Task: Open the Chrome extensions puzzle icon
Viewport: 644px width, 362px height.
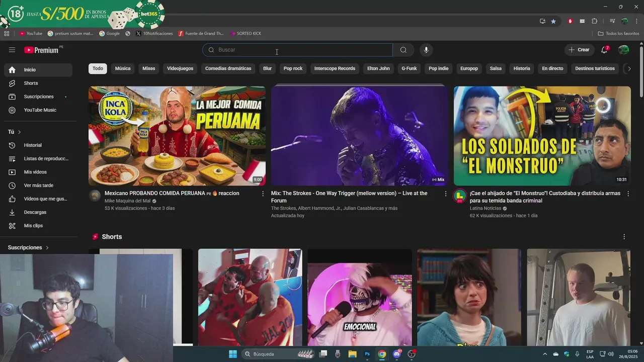Action: (595, 21)
